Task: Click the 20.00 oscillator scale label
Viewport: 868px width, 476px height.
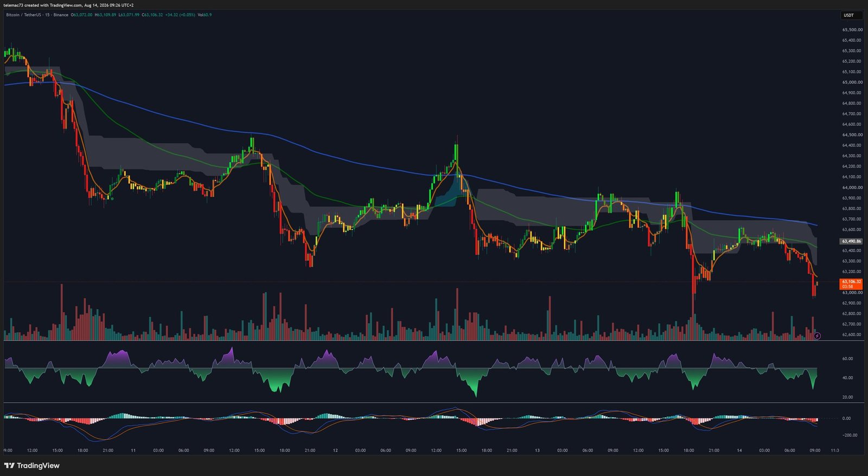Action: click(x=847, y=397)
